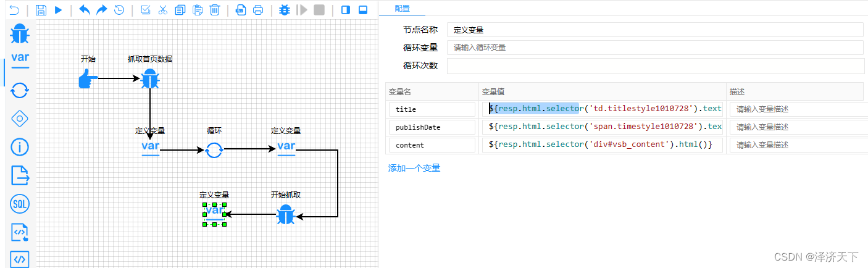Run the flow with the play icon
This screenshot has height=268, width=868.
59,10
